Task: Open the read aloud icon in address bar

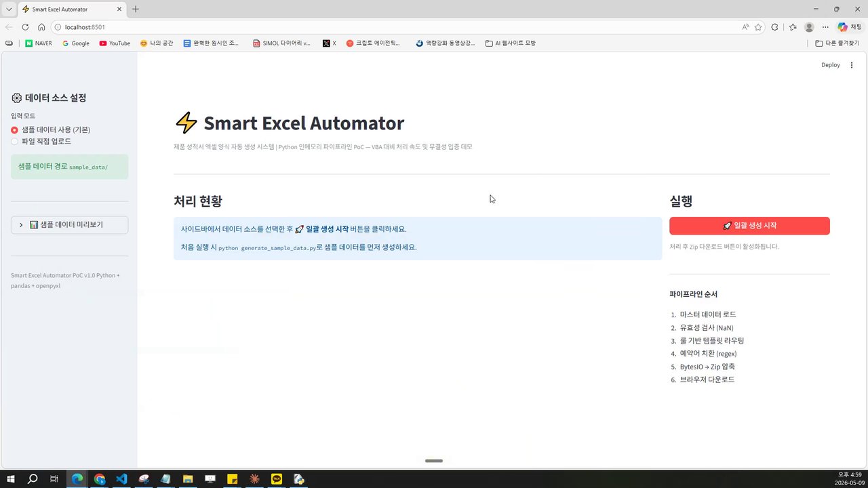Action: 745,27
